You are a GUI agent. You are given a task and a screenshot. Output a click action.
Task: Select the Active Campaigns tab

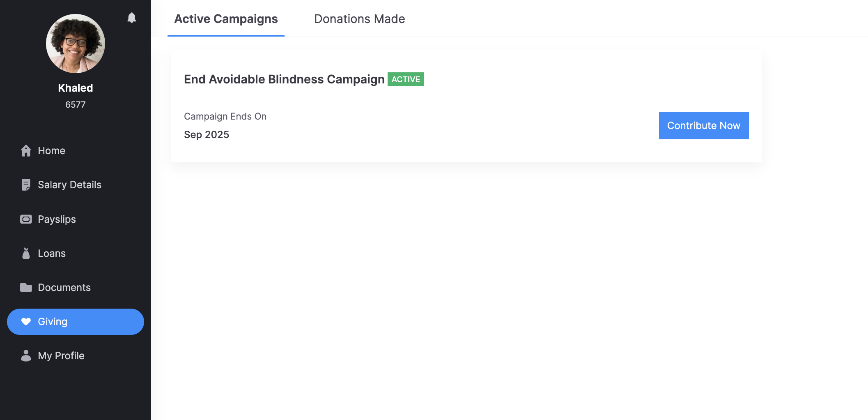coord(226,19)
